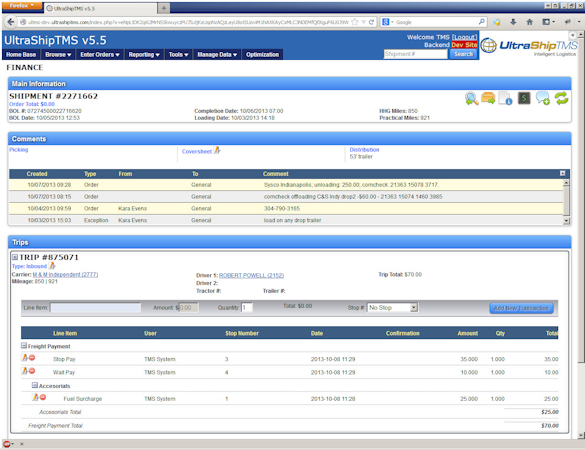This screenshot has height=450, width=585.
Task: Click the comments table down scroll arrow
Action: 566,221
